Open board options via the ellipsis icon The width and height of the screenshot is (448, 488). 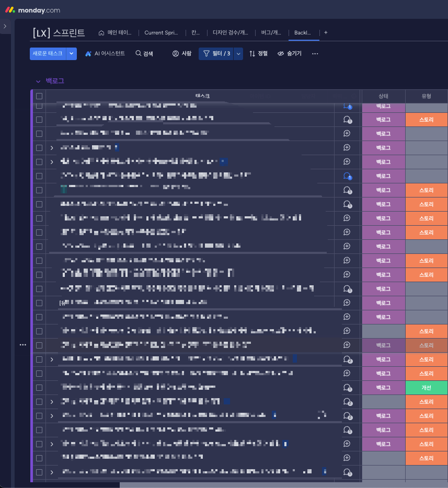[x=315, y=53]
